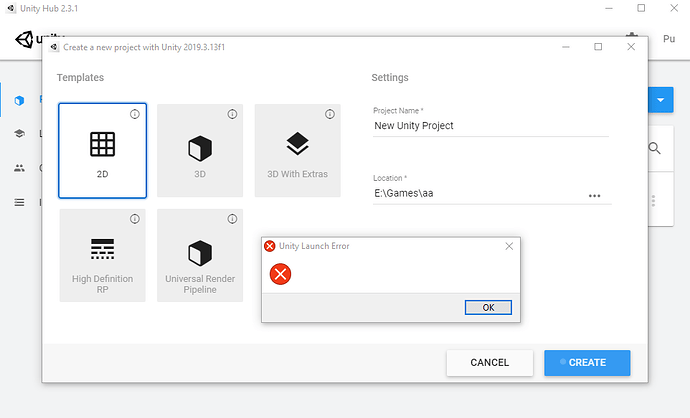Browse for location with the ellipsis button
The width and height of the screenshot is (690, 418).
coord(595,196)
